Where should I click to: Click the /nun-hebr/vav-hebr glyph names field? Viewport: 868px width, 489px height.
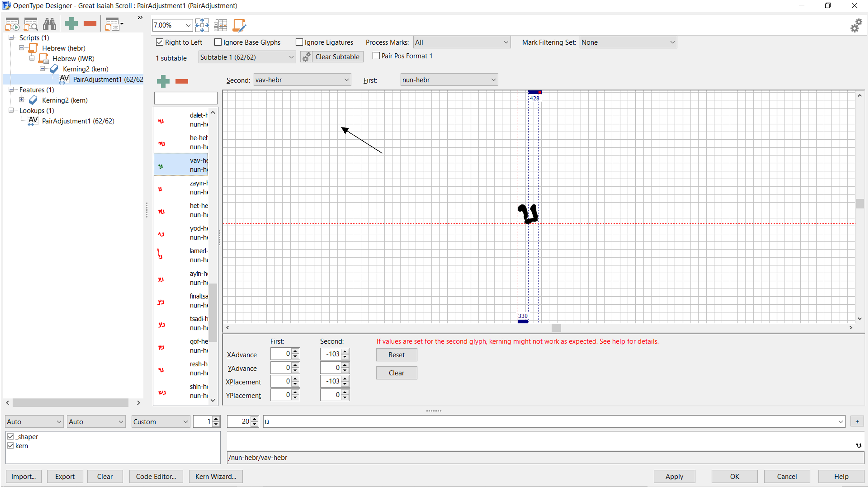click(545, 458)
